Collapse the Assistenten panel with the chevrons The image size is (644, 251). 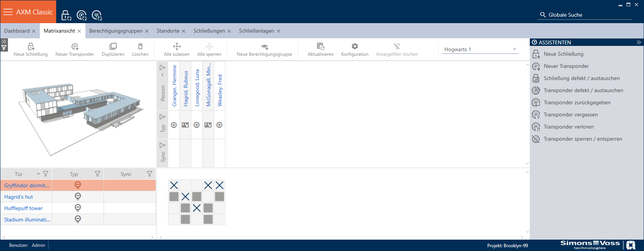(639, 42)
